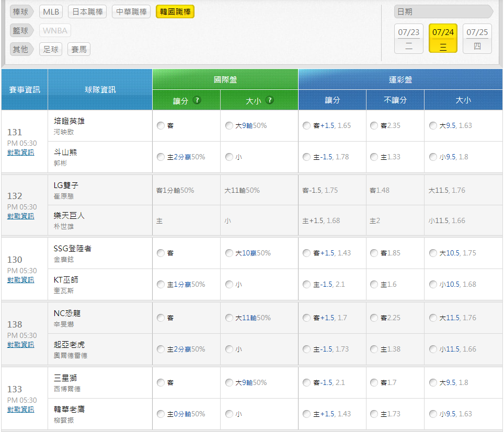Pick 主+1.5, 1.43 for 韓華老鷹
Screen dimensions: 504x432
coord(307,414)
